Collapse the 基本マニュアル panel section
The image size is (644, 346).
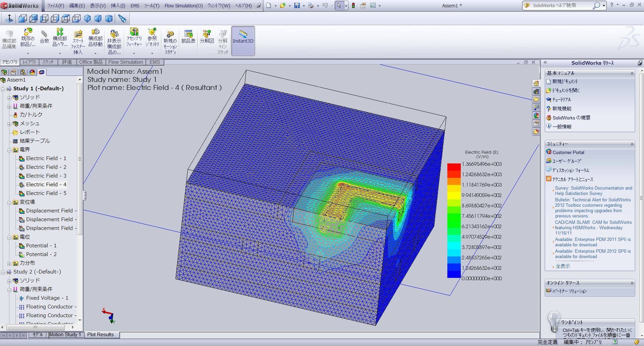point(632,73)
